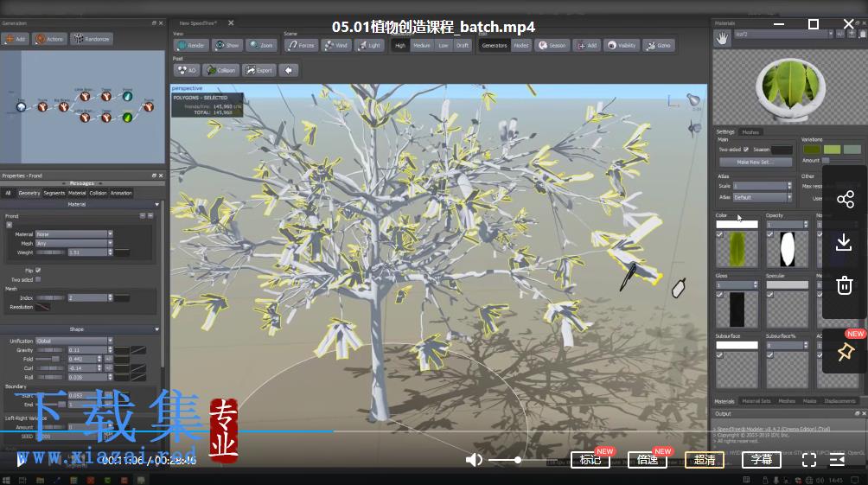
Task: Click the Randomize button
Action: [x=92, y=39]
